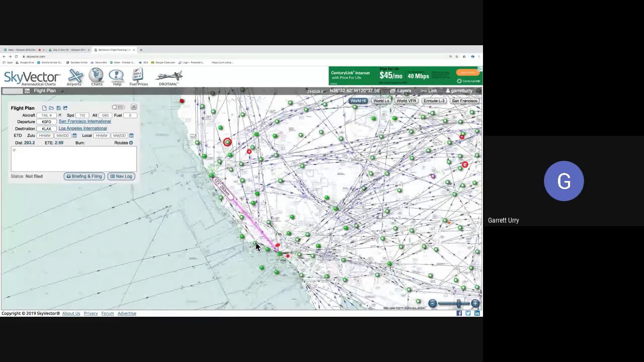Click the aircraft plane icon beside TAIL #

click(59, 115)
